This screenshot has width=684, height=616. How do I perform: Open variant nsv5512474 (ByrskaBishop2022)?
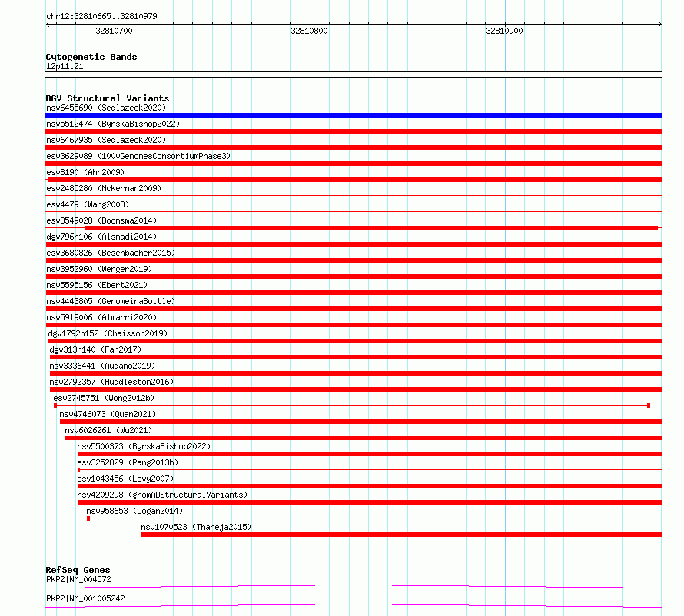pyautogui.click(x=113, y=124)
